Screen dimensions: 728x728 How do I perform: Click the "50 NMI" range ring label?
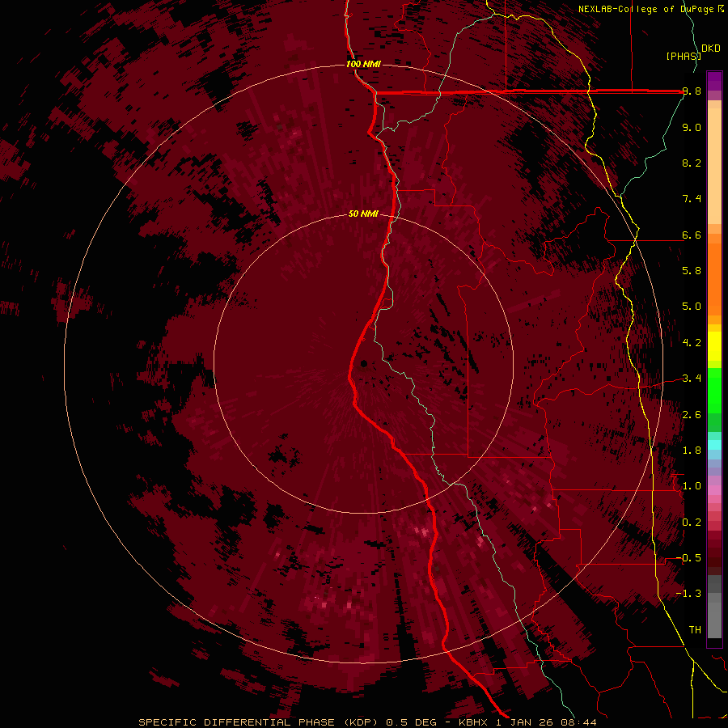coord(363,214)
